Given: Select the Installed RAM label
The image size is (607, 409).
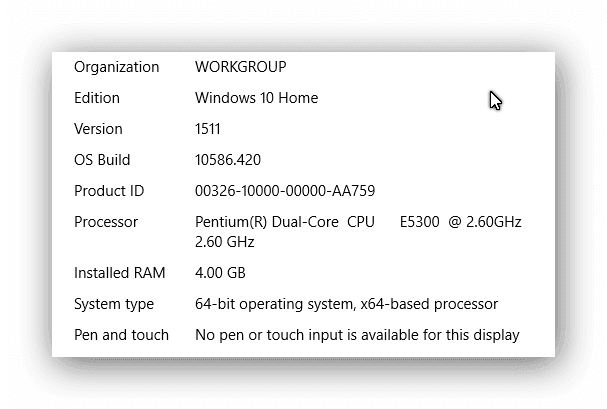Looking at the screenshot, I should coord(120,273).
